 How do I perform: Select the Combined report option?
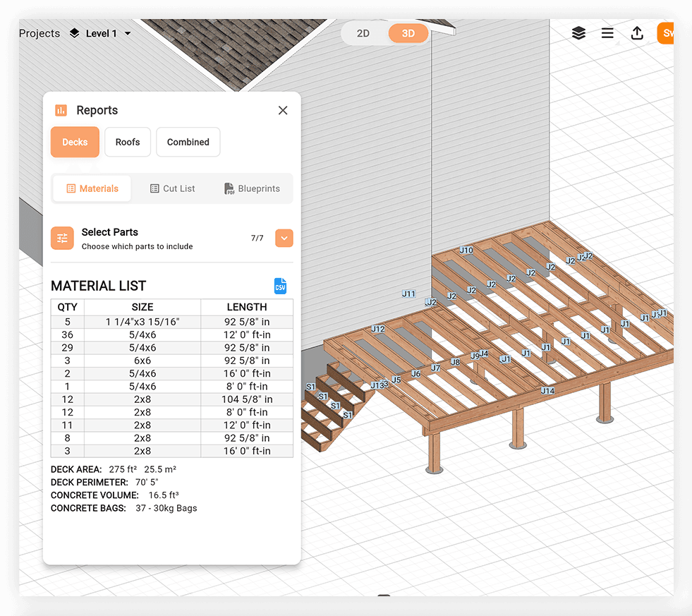(x=188, y=142)
